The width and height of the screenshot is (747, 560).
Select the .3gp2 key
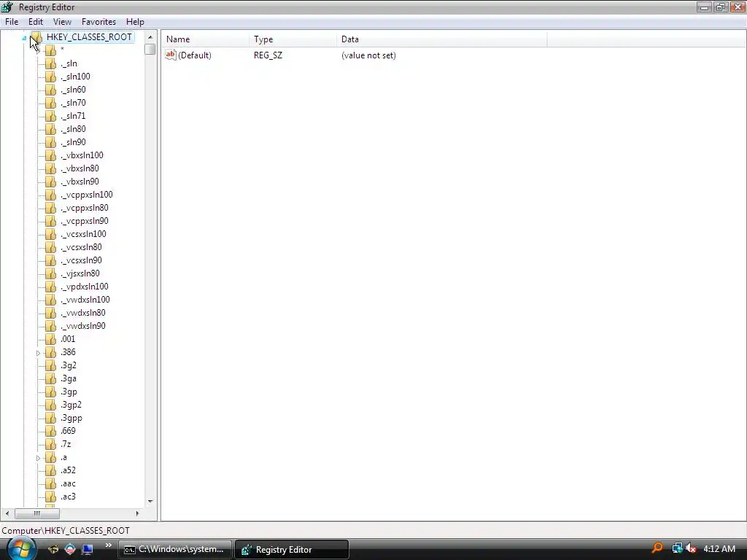[x=71, y=405]
